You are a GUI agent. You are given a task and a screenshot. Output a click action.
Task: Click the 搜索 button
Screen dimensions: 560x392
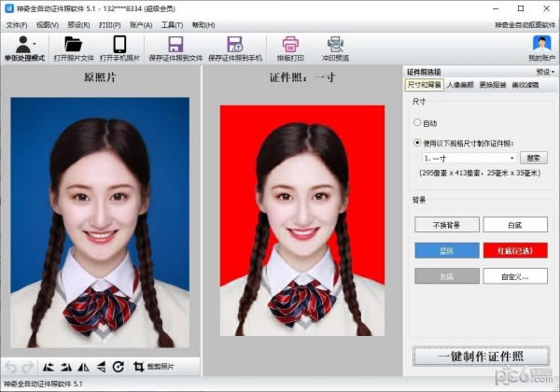click(x=534, y=158)
